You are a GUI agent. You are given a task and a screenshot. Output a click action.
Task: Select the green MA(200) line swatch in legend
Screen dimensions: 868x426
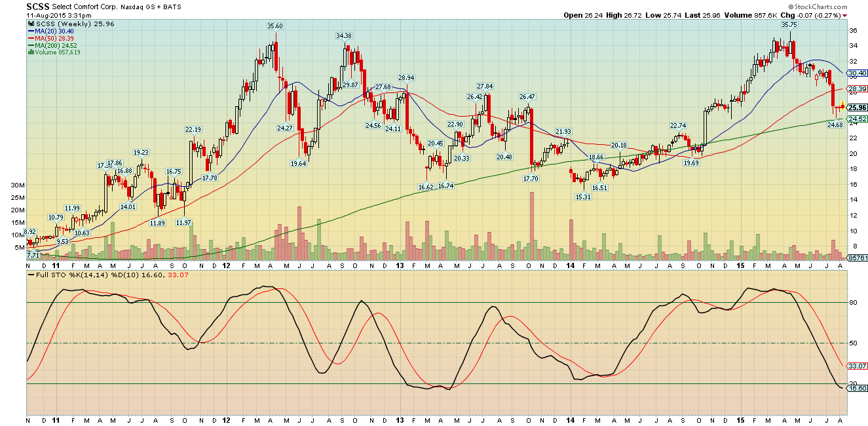[30, 45]
